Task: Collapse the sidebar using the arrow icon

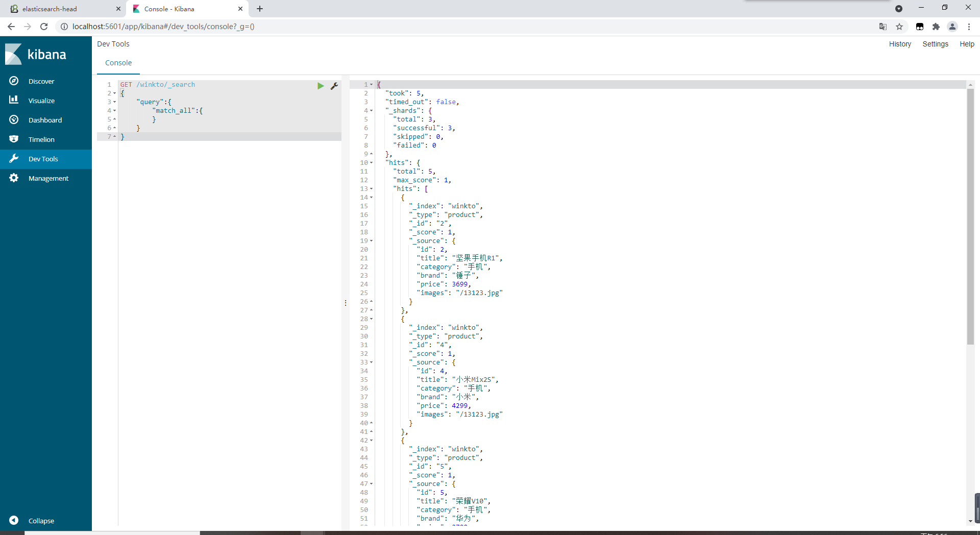Action: [14, 520]
